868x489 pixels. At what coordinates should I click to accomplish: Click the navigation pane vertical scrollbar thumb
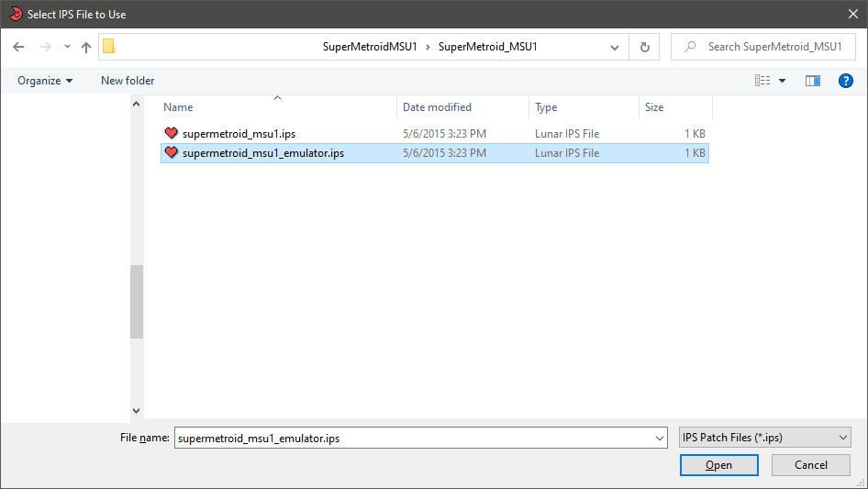tap(137, 302)
